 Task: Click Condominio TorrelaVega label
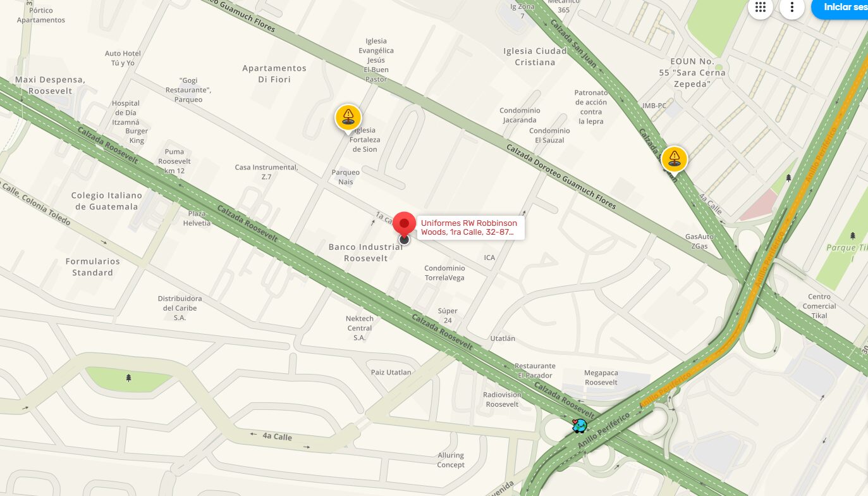[444, 273]
